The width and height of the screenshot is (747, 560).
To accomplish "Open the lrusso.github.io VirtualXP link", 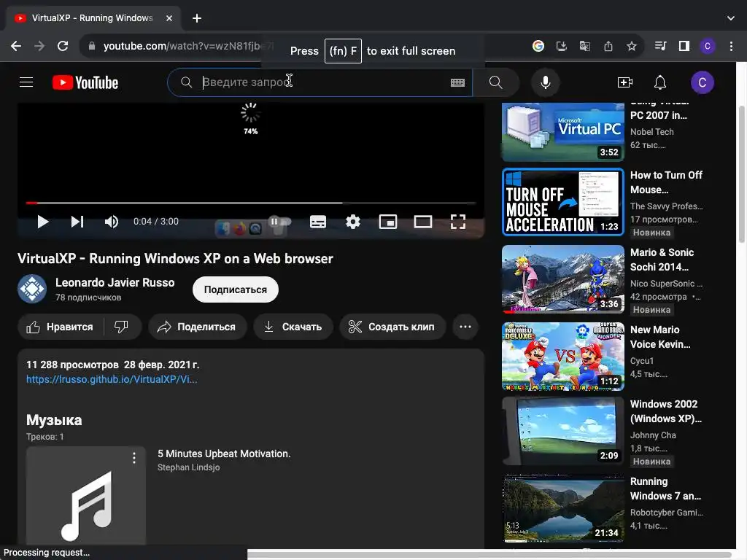I will pyautogui.click(x=112, y=379).
